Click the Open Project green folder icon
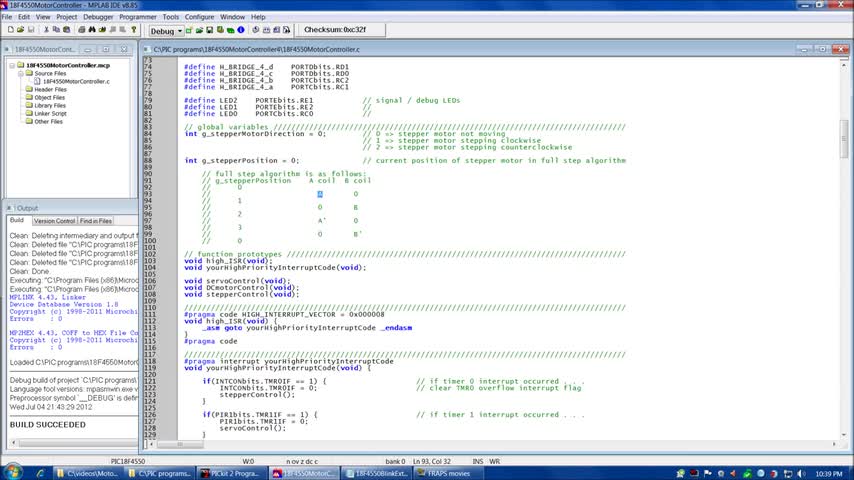Image resolution: width=854 pixels, height=480 pixels. click(199, 31)
